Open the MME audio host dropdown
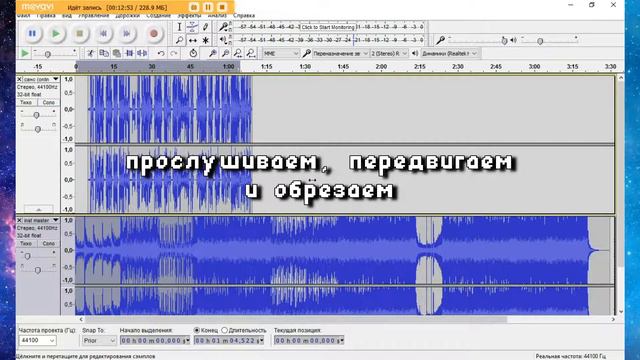 tap(281, 53)
